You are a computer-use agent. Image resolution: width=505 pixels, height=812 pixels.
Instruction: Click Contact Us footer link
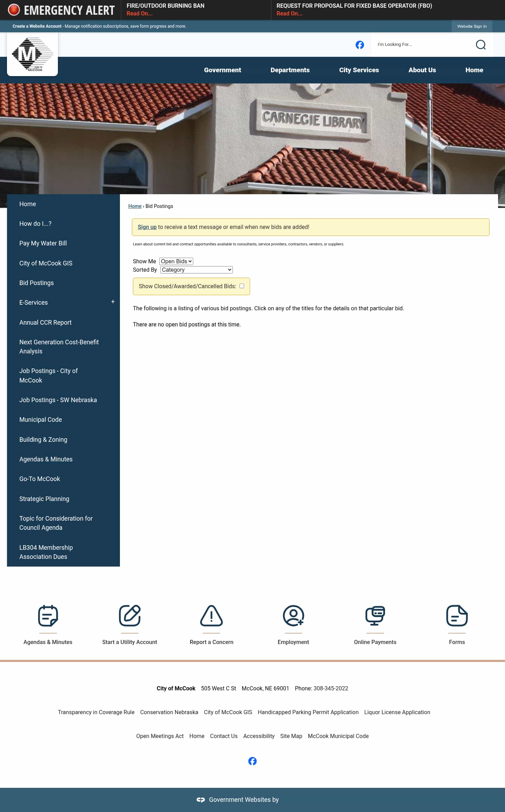pyautogui.click(x=224, y=736)
